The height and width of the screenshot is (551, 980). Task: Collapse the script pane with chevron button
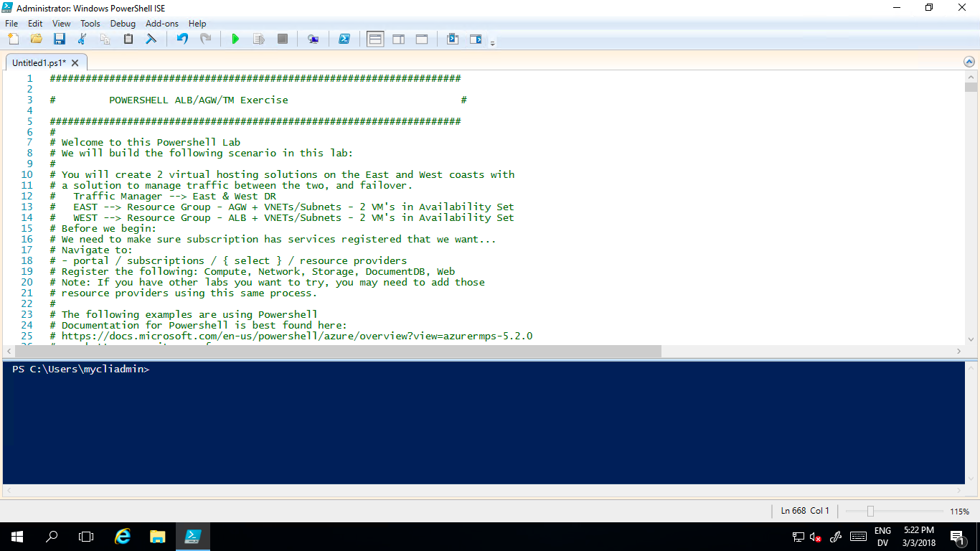pos(969,62)
